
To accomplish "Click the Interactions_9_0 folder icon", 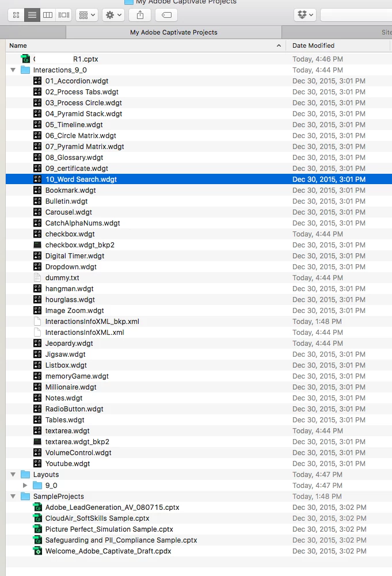I will (25, 70).
